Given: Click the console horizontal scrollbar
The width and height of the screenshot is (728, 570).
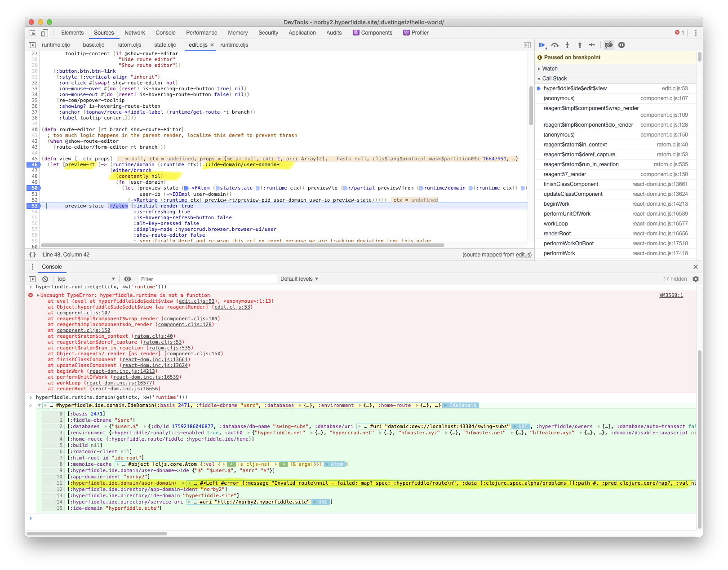Looking at the screenshot, I should (97, 534).
